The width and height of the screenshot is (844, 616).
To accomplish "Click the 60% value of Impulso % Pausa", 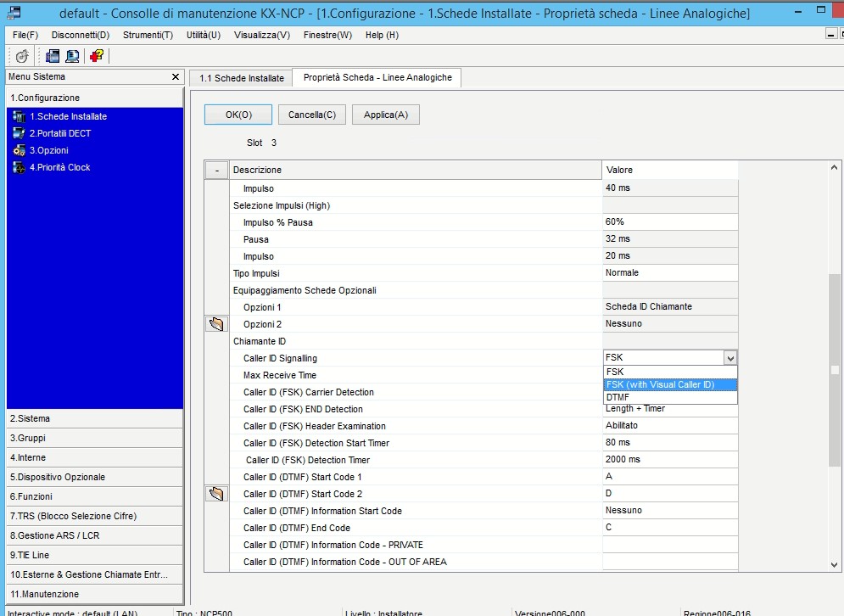I will 670,221.
